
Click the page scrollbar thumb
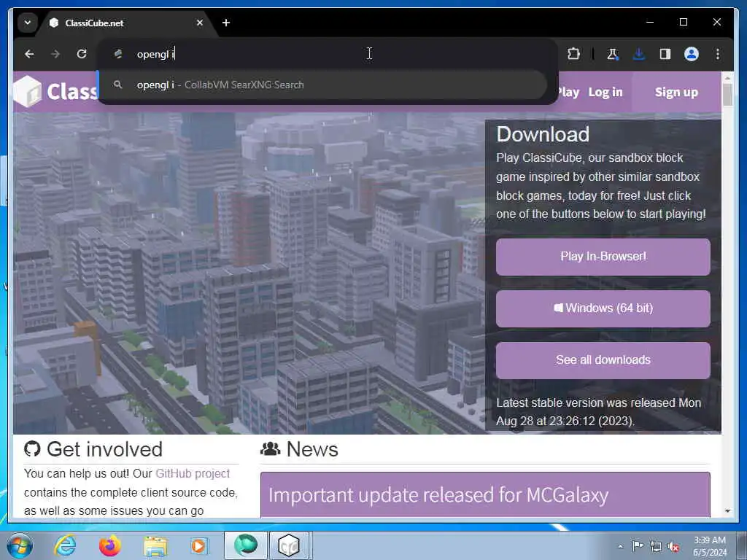click(727, 94)
